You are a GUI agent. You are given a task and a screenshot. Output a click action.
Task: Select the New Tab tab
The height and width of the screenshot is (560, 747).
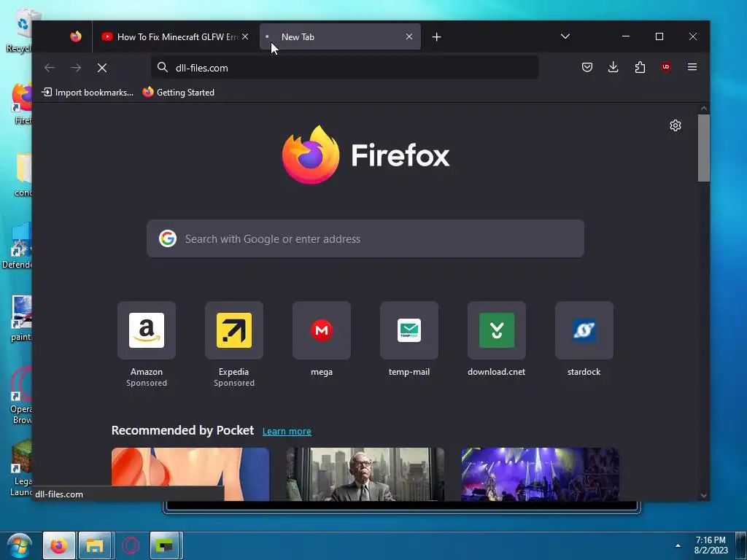click(340, 36)
